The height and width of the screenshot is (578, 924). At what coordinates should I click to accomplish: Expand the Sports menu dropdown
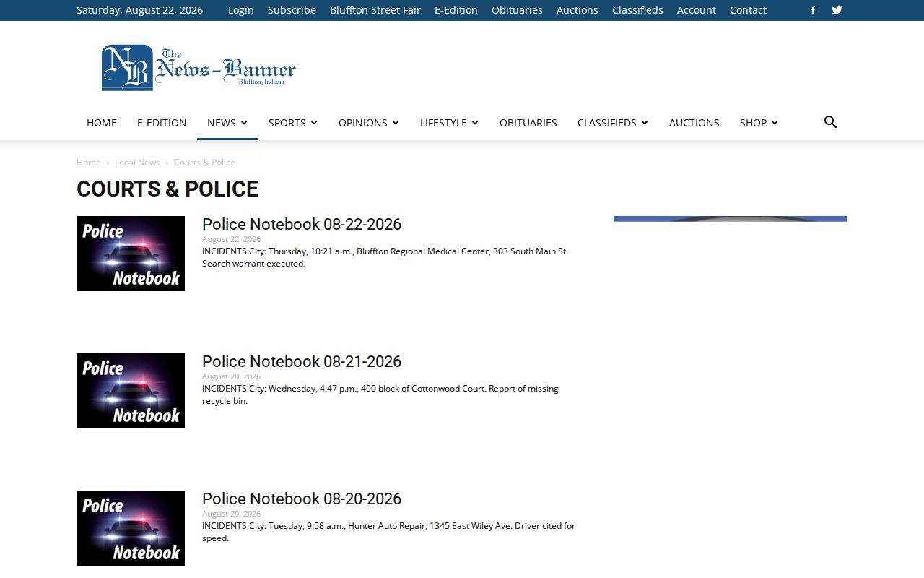293,123
